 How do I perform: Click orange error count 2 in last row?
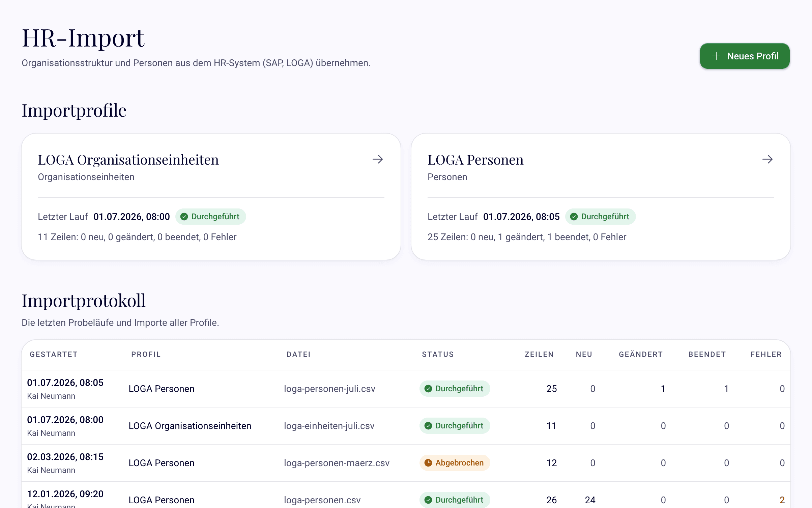click(x=782, y=500)
